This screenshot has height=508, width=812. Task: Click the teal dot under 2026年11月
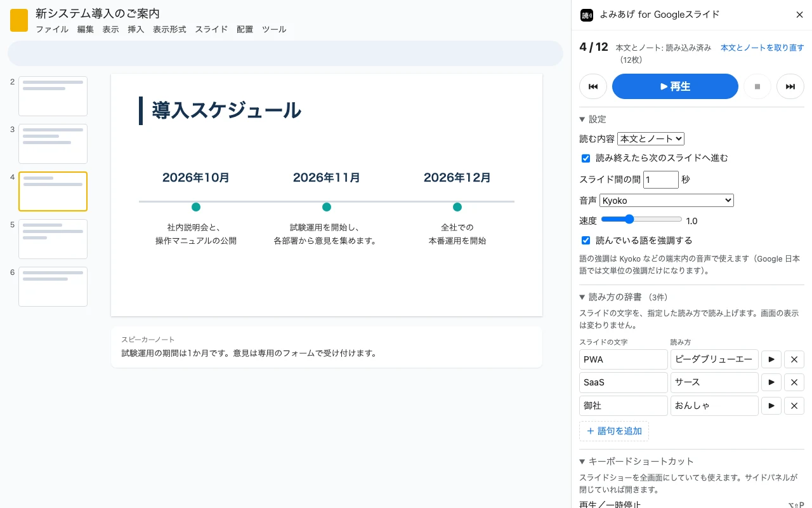coord(327,207)
